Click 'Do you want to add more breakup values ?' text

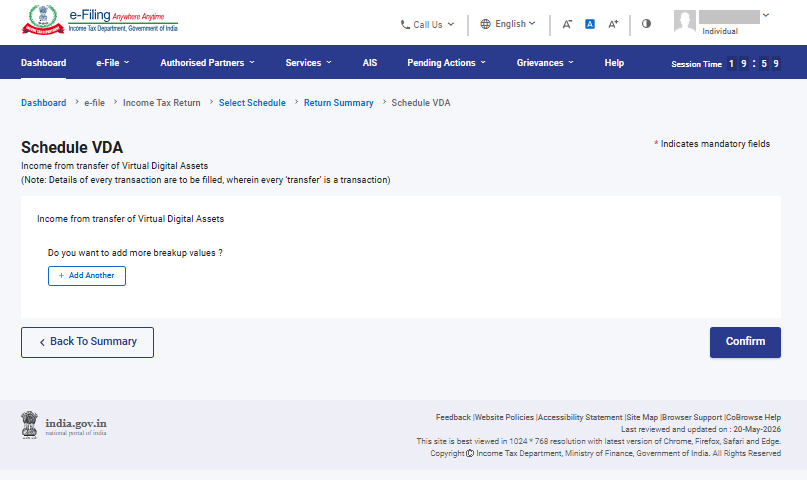pyautogui.click(x=135, y=253)
